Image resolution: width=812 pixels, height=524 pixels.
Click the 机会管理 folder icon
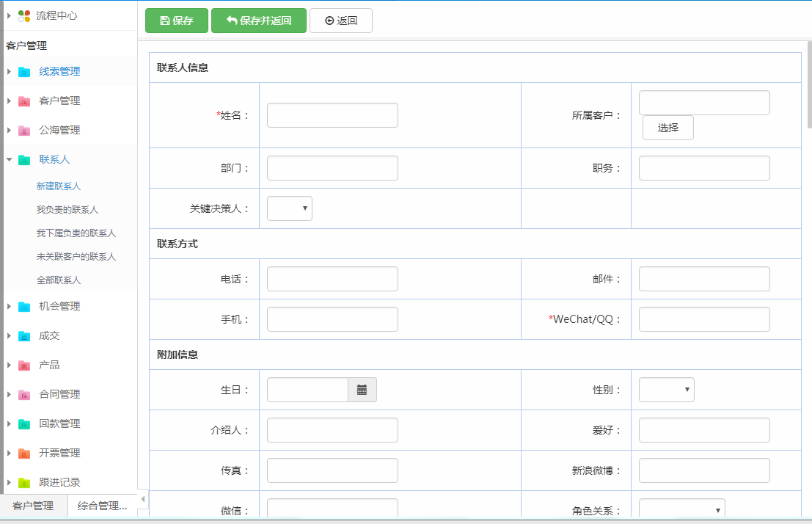[x=24, y=307]
